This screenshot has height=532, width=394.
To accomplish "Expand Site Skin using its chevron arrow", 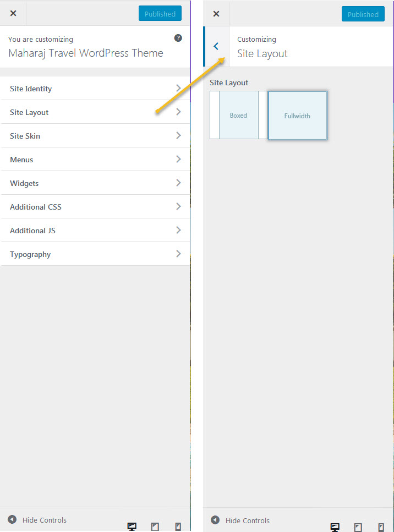I will 178,135.
